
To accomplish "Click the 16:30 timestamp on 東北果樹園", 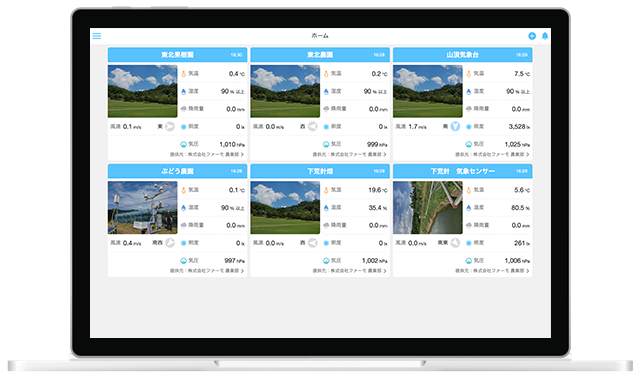I will click(236, 55).
